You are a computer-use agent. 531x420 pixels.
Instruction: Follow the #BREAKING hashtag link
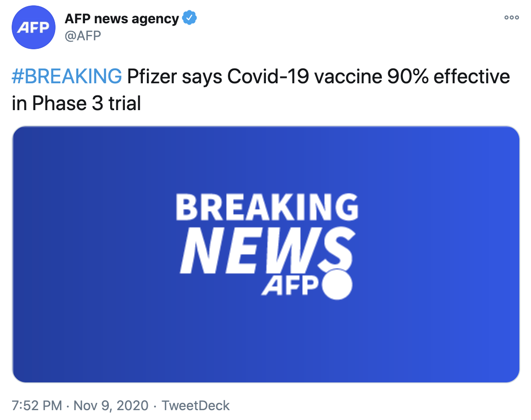coord(67,77)
